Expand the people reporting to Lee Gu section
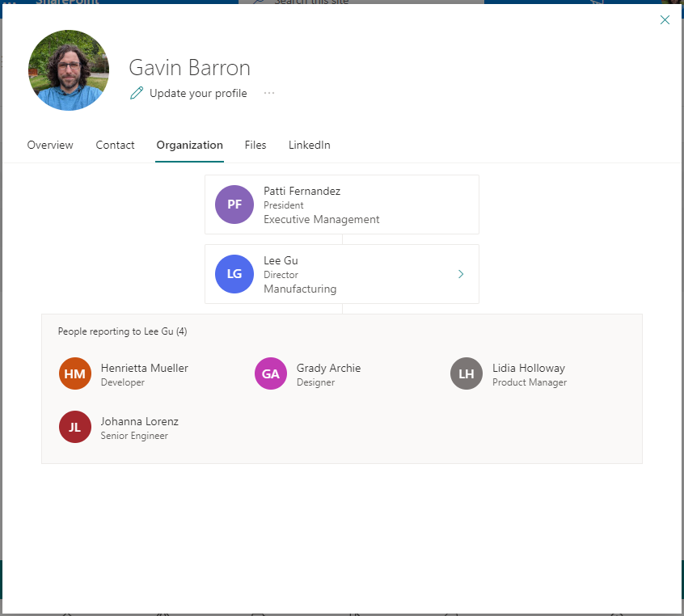684x616 pixels. [121, 331]
